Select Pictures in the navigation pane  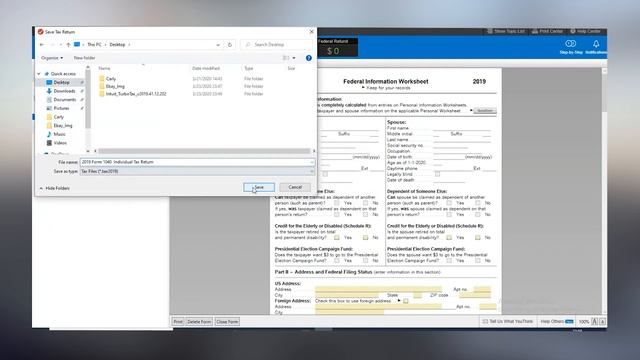point(61,108)
